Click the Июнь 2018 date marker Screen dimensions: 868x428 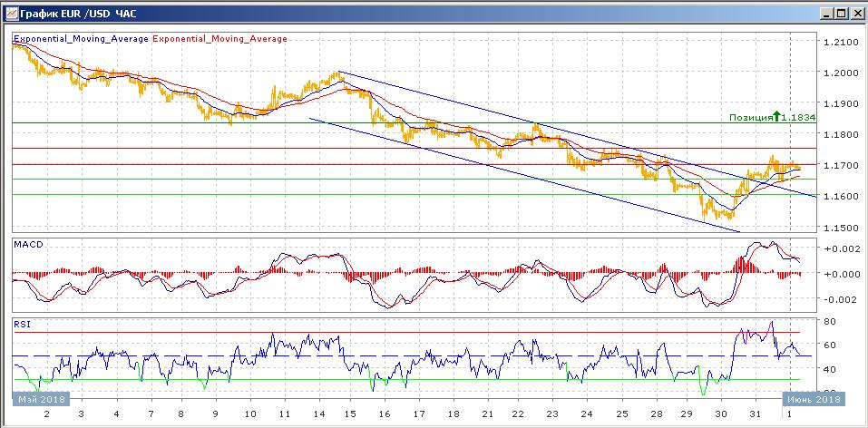click(x=814, y=398)
